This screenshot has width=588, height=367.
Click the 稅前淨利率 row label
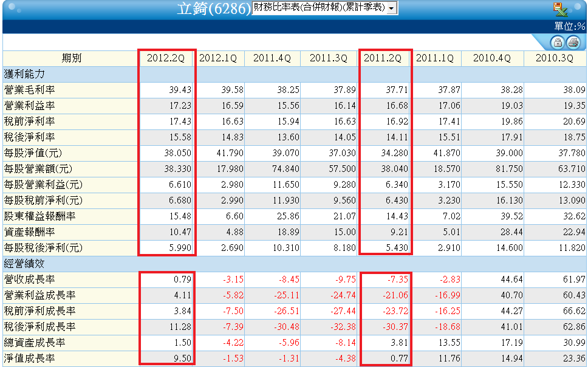tap(29, 121)
